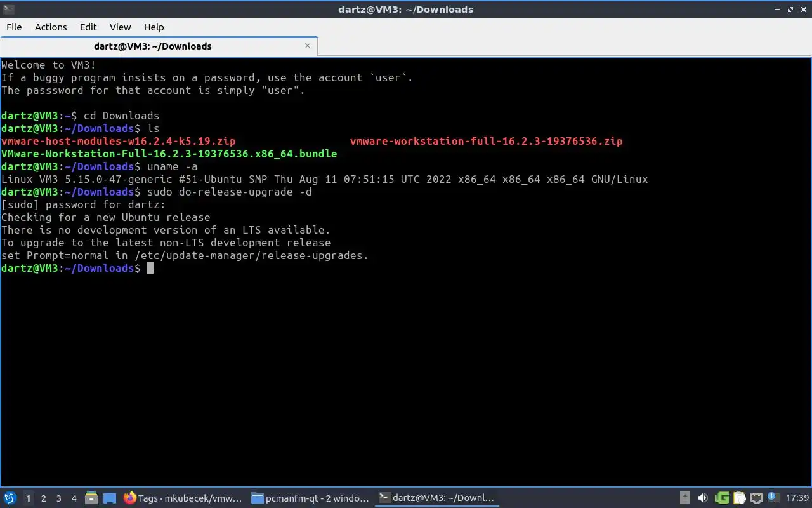Click the 'cd Downloads' command text

pos(122,116)
